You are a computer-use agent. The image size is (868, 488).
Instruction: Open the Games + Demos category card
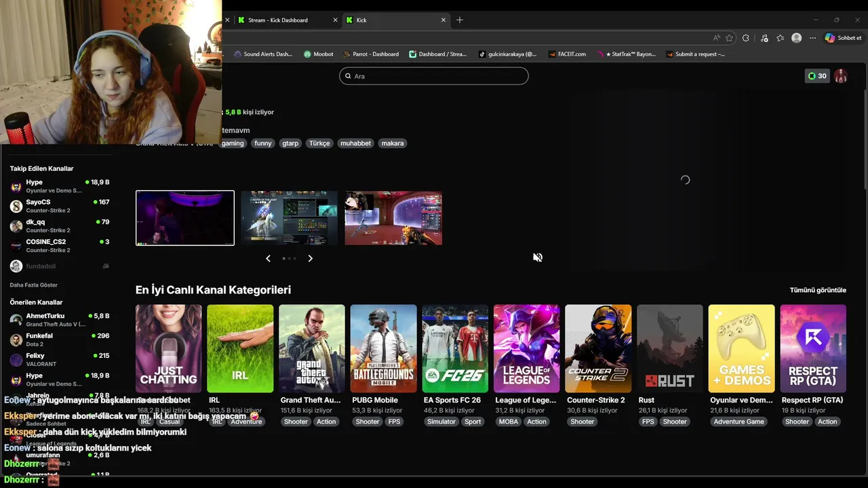click(x=742, y=348)
